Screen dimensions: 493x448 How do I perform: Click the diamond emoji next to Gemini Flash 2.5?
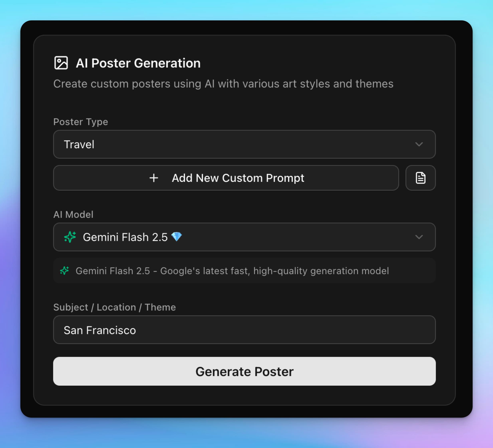[x=177, y=237]
